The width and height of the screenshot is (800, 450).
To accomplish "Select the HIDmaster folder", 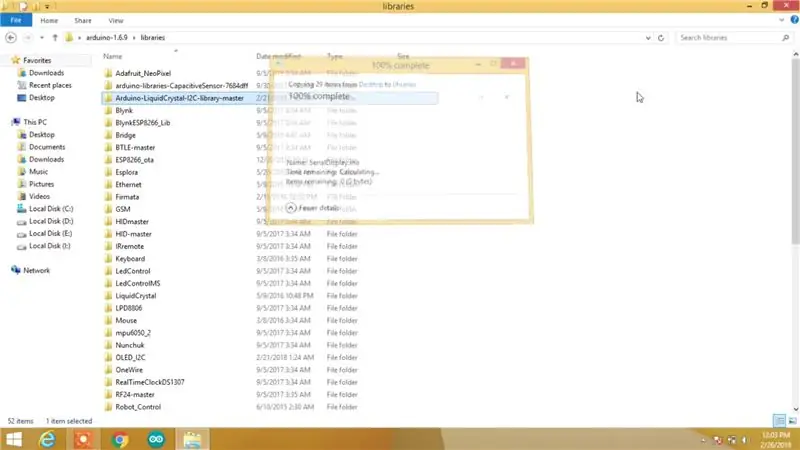I will (132, 222).
